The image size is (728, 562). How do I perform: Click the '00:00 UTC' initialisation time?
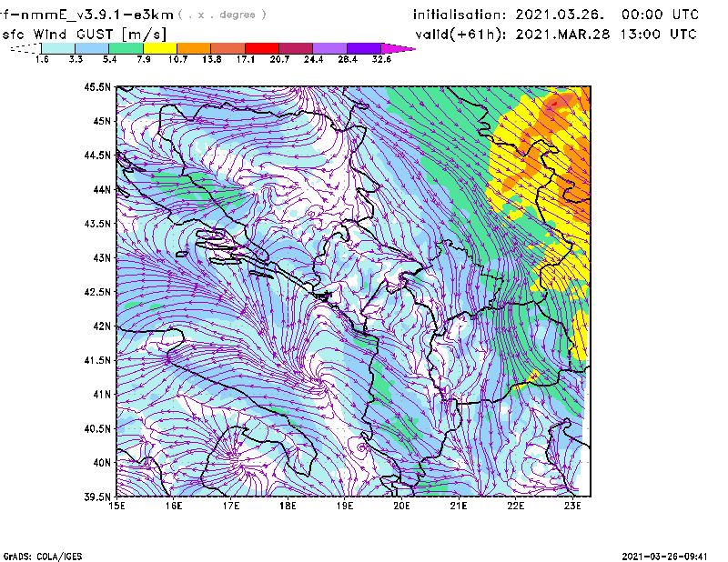click(661, 15)
